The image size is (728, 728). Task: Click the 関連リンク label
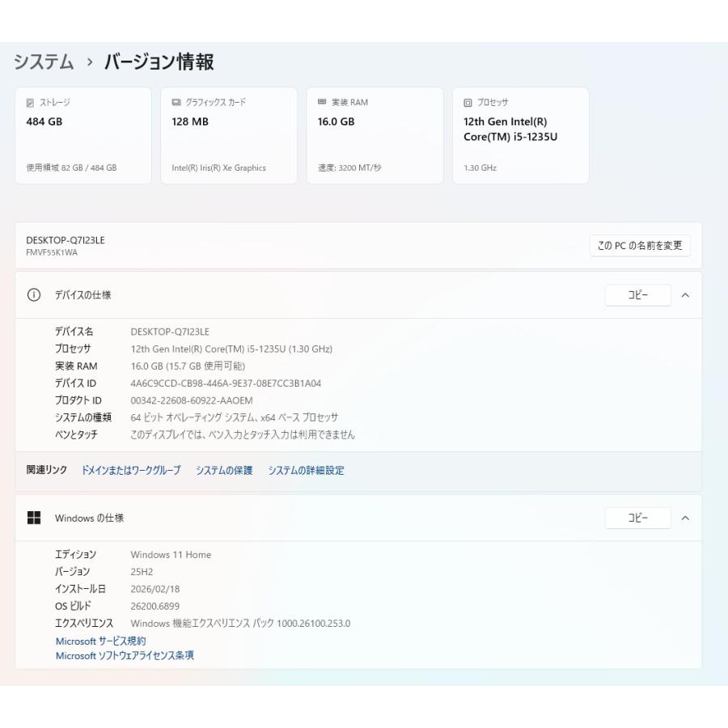(46, 470)
